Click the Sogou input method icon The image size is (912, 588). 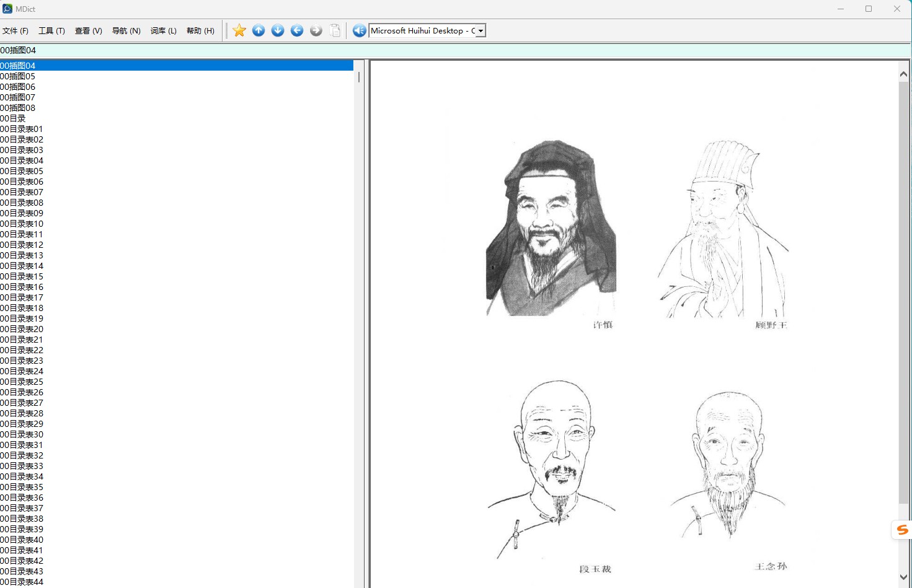[902, 530]
